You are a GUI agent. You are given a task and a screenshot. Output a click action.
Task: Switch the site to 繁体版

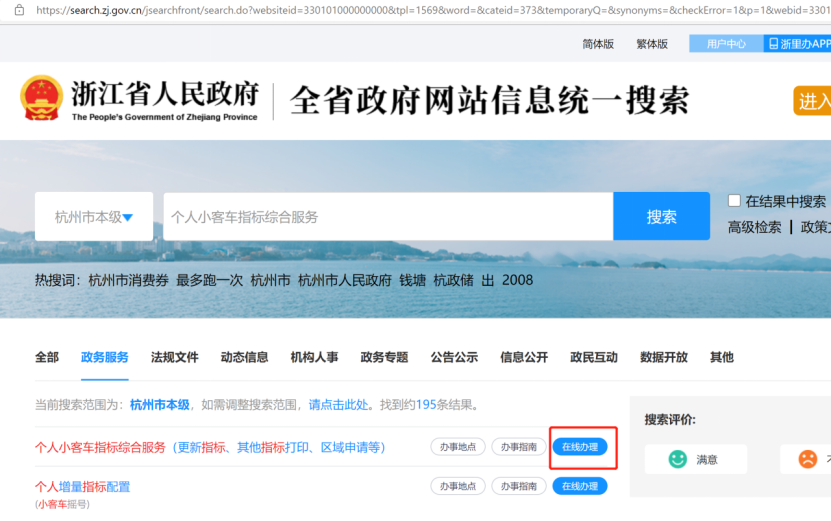[652, 44]
